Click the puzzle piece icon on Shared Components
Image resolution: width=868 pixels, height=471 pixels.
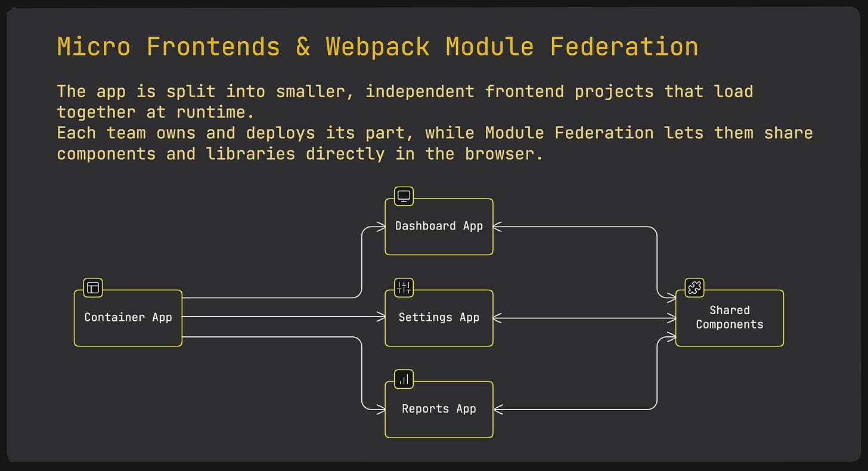[694, 287]
